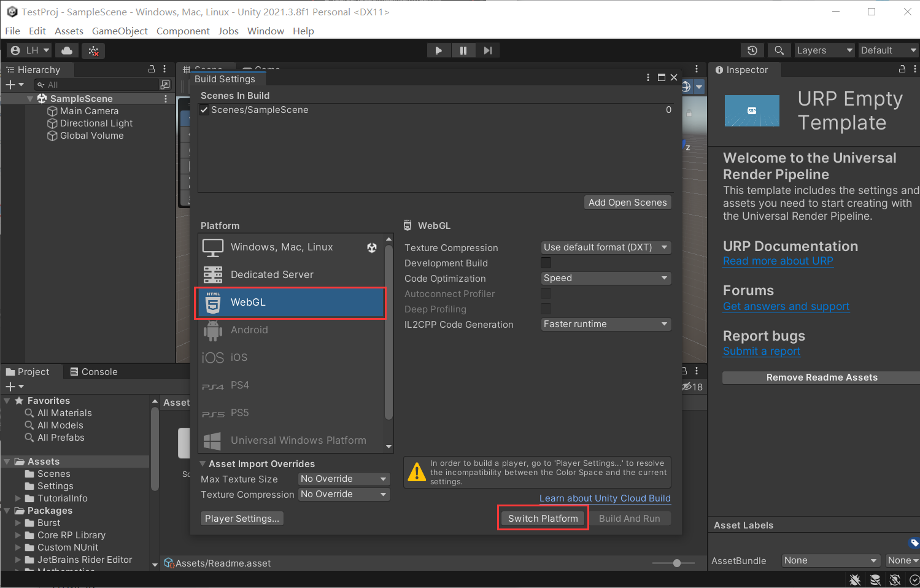Screen dimensions: 920x588
Task: Click Hierarchy add plus button
Action: 14,85
